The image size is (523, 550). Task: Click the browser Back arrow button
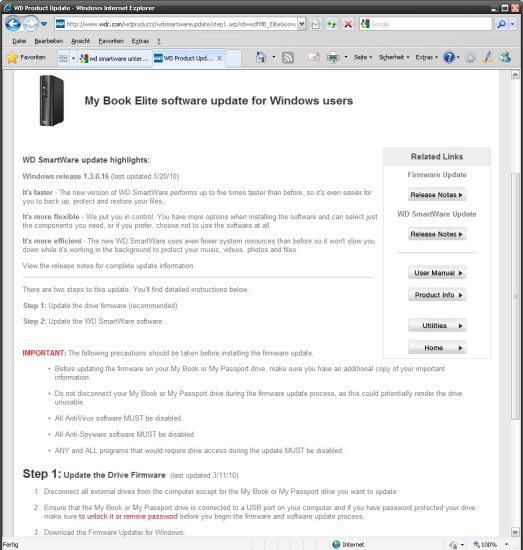pos(13,24)
